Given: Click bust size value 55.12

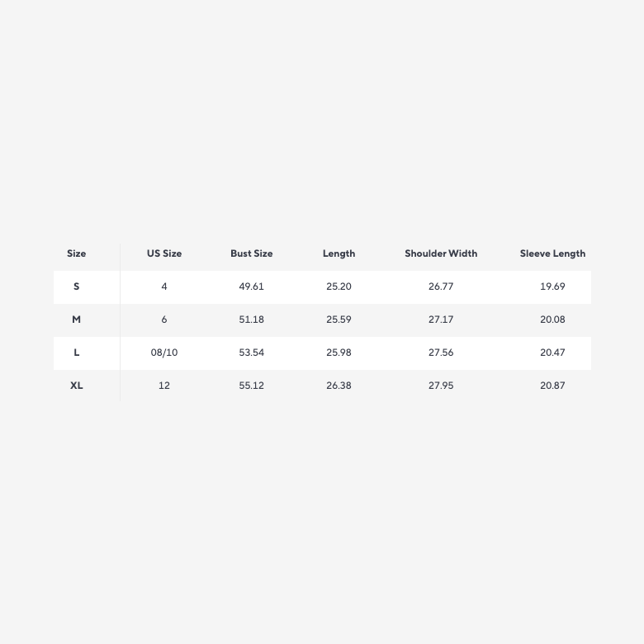Looking at the screenshot, I should (251, 386).
